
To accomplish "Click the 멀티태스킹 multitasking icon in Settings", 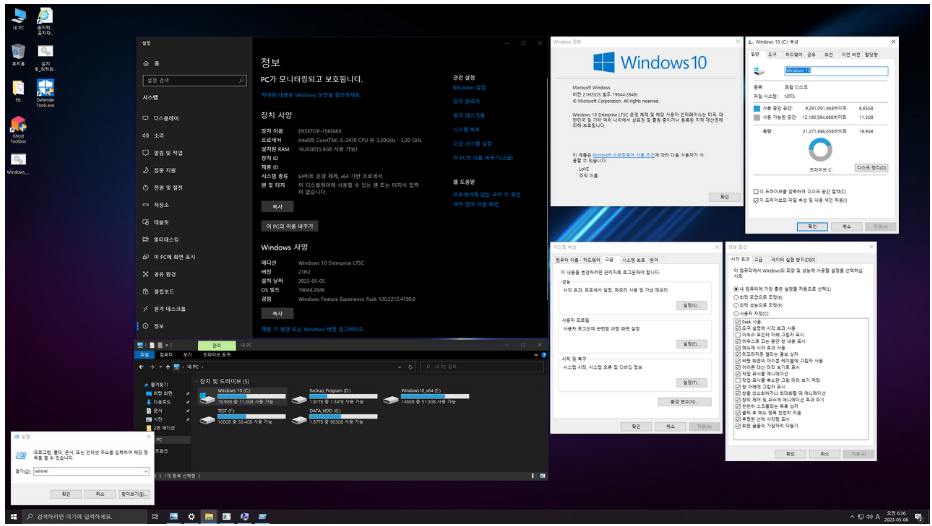I will 146,240.
